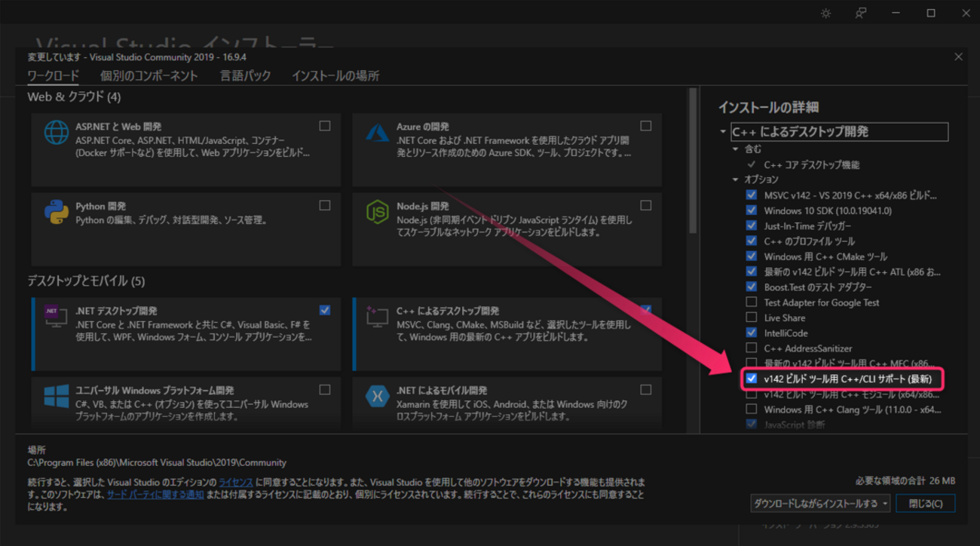Click the Azure development workload icon
Screen dimensions: 980x546
[377, 132]
